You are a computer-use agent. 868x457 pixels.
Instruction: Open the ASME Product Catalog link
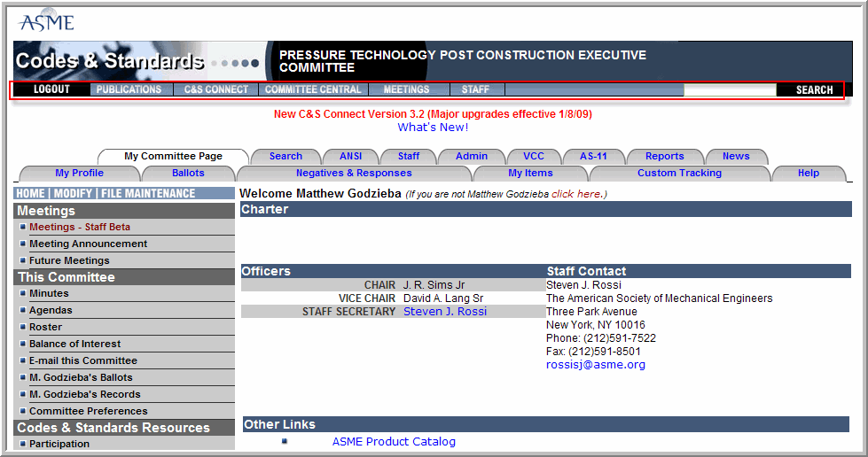(394, 442)
